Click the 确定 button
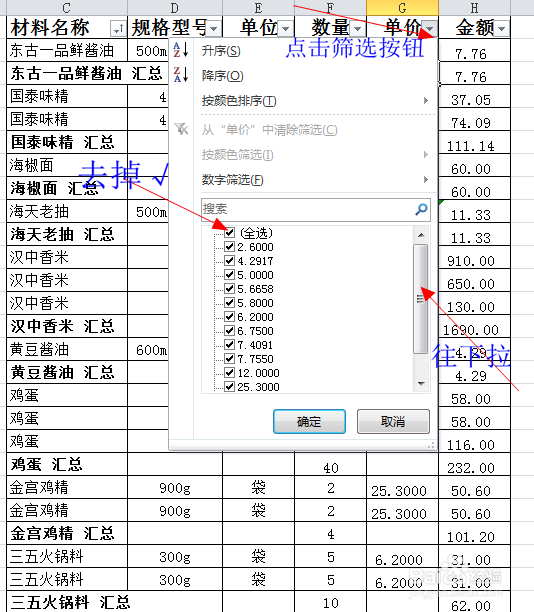 pos(309,422)
